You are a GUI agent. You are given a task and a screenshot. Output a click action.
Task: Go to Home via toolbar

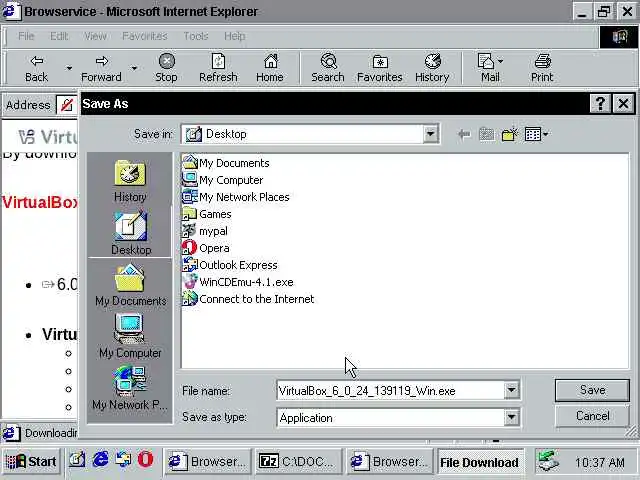coord(270,68)
